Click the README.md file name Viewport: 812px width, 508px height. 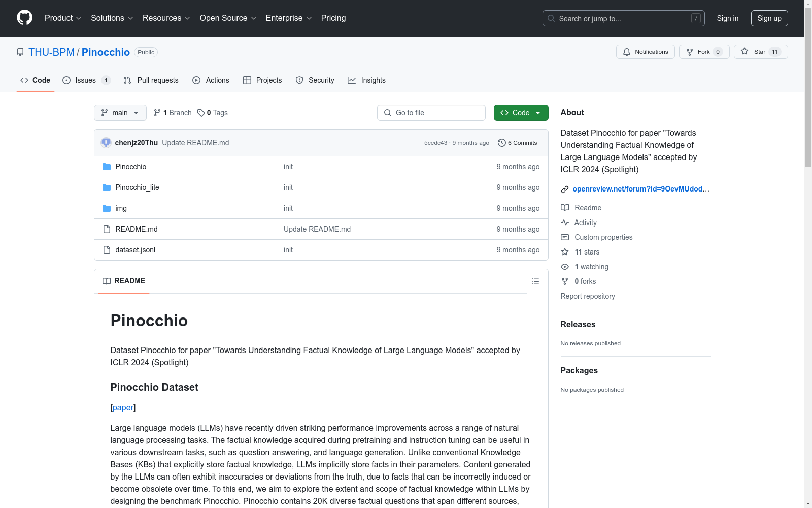tap(137, 229)
